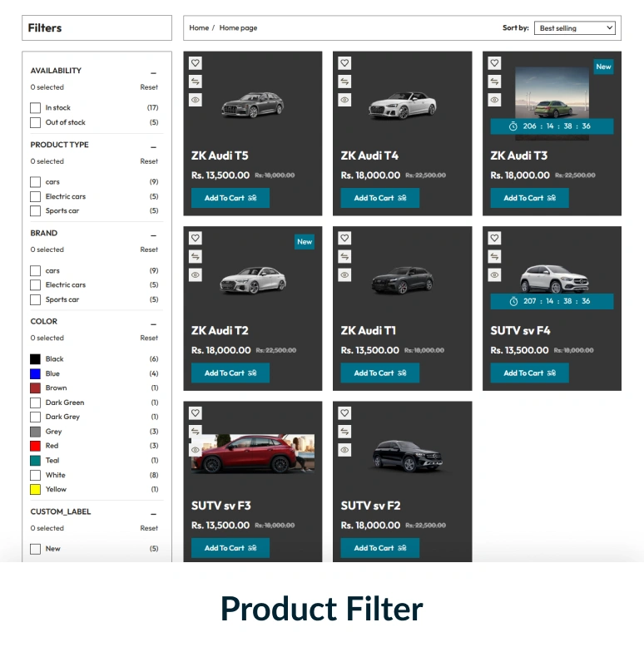
Task: Add SUTV sv F4 to cart
Action: (529, 373)
